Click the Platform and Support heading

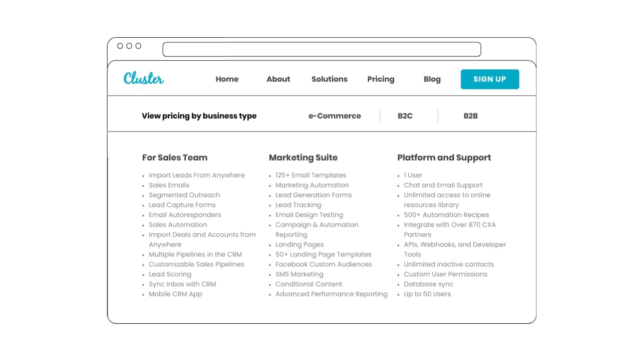[444, 157]
